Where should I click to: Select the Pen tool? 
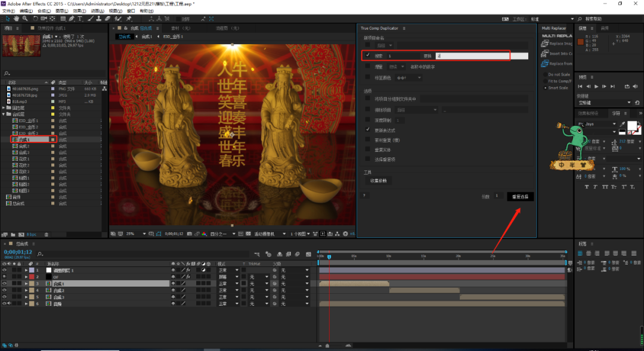click(72, 19)
